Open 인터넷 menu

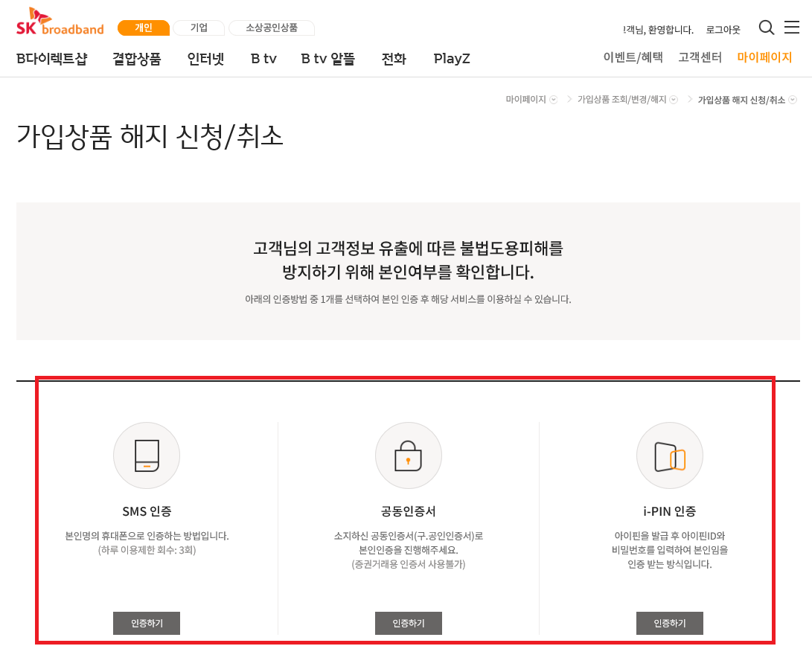click(x=205, y=59)
